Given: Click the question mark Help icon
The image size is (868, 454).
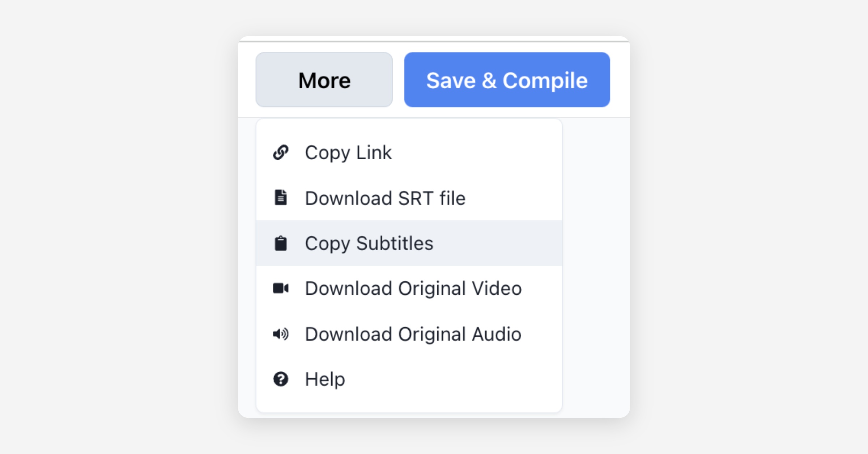Looking at the screenshot, I should coord(281,379).
